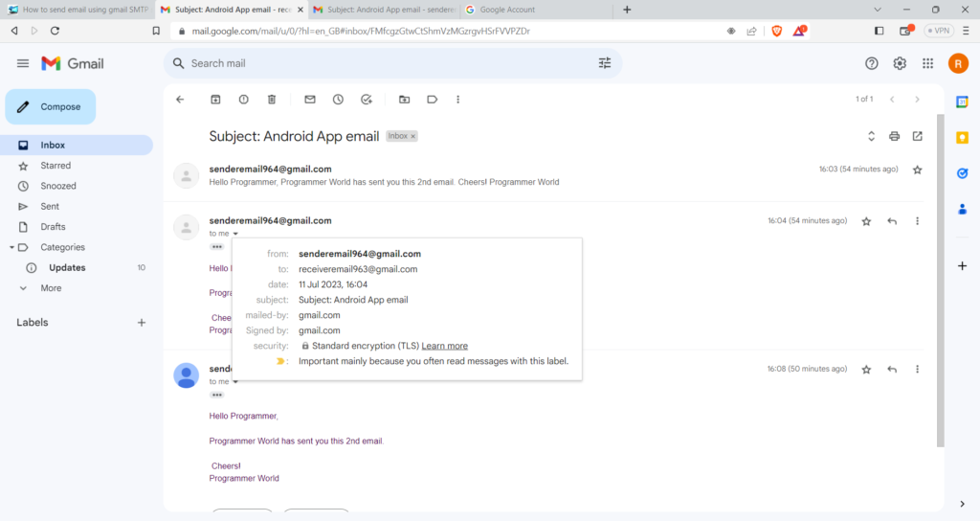
Task: Toggle the browser sidebar panel
Action: tap(880, 31)
